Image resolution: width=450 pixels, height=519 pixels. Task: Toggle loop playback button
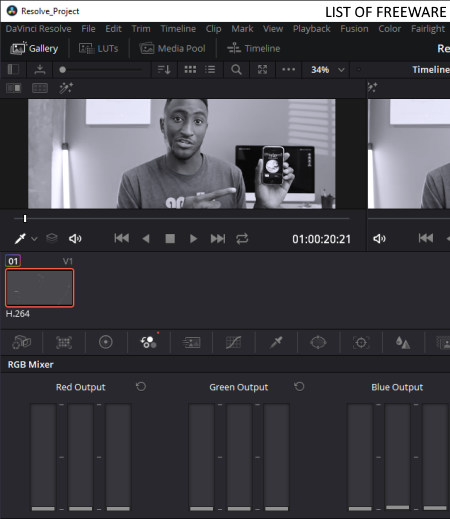pos(242,239)
